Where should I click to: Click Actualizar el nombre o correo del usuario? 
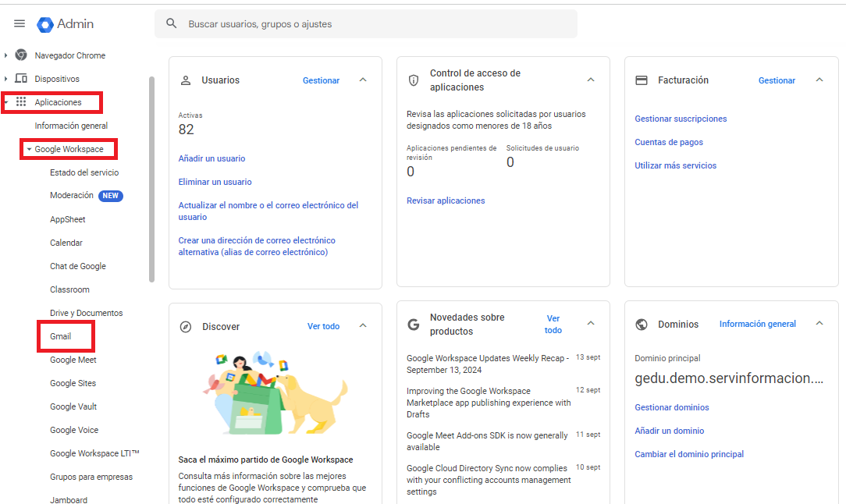point(268,211)
